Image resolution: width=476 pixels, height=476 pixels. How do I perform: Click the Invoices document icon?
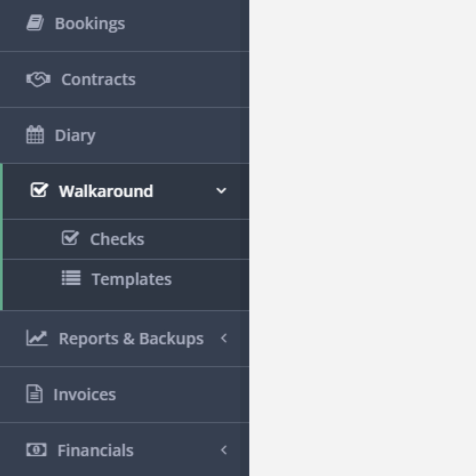coord(34,394)
